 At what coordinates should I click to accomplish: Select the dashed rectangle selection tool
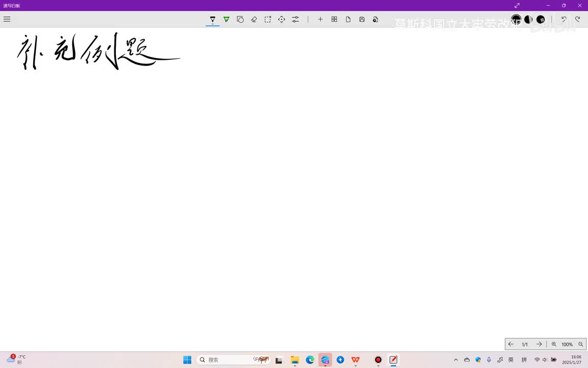[268, 19]
